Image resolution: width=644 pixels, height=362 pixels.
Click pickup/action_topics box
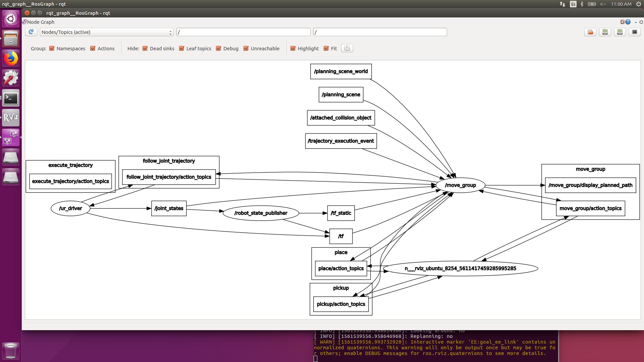click(341, 304)
